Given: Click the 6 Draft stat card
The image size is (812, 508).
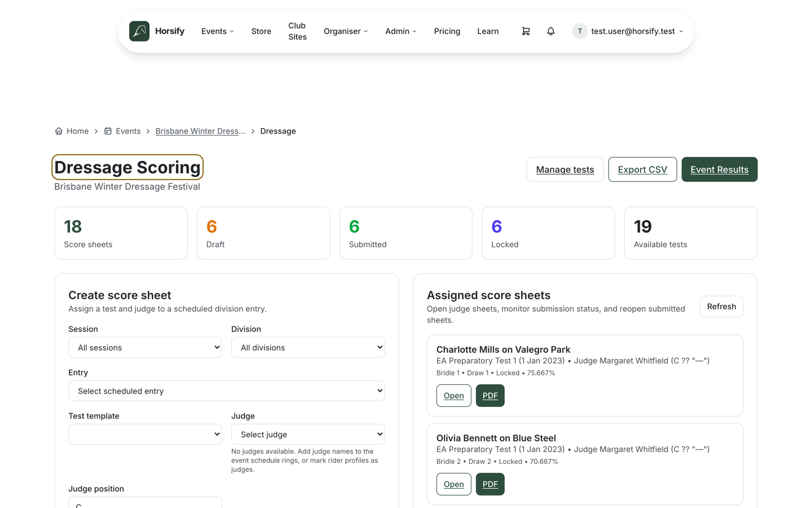Looking at the screenshot, I should [x=263, y=233].
